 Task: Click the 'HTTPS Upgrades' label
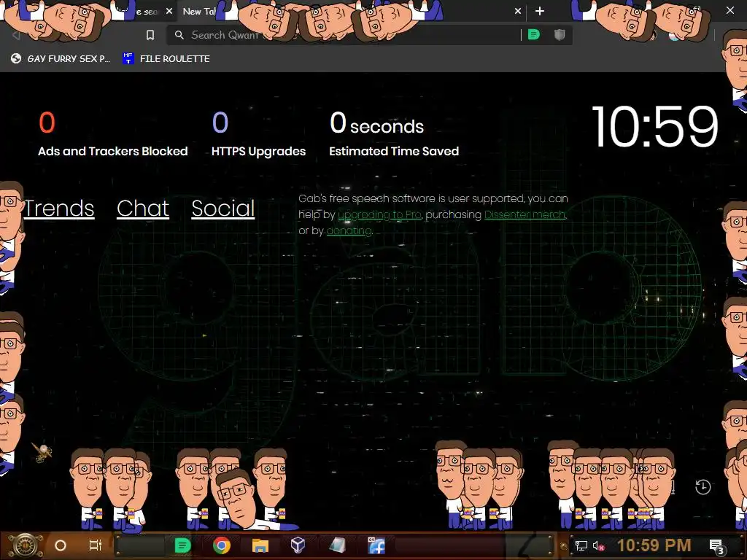pos(259,152)
